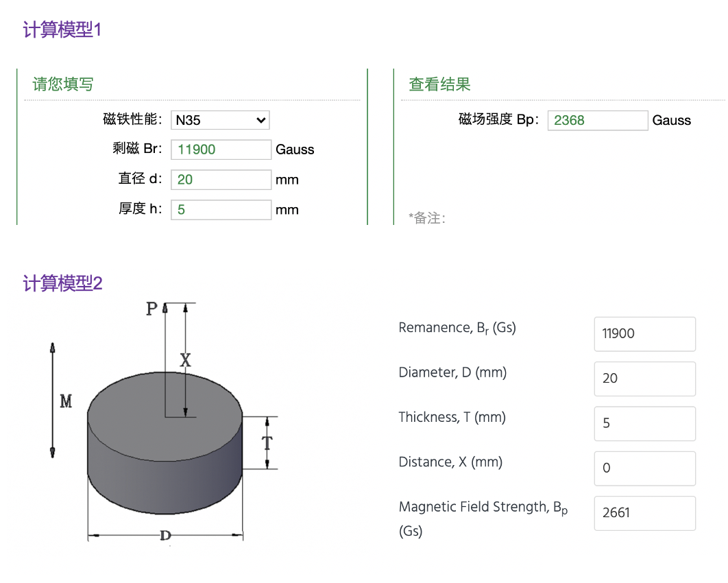Click the 剩磁 Br label
The width and height of the screenshot is (728, 583).
pos(137,149)
